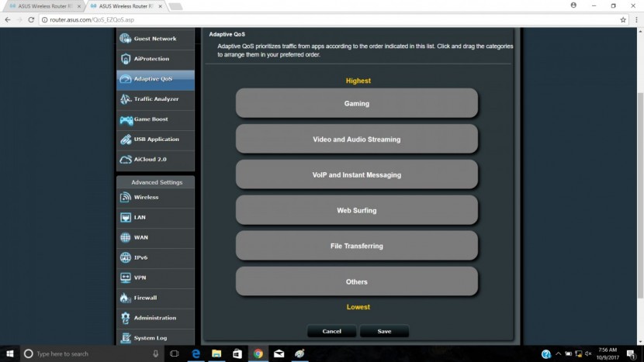Switch to the second ASUS Wireless Router tab

coord(124,6)
